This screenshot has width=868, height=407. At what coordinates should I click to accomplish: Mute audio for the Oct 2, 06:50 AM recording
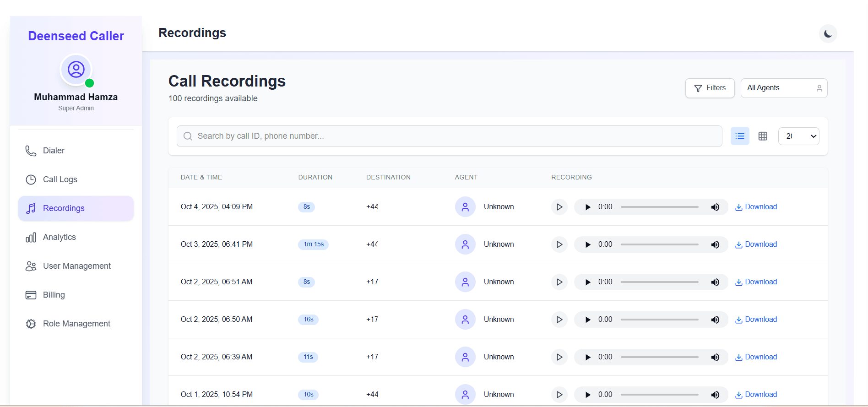click(715, 320)
